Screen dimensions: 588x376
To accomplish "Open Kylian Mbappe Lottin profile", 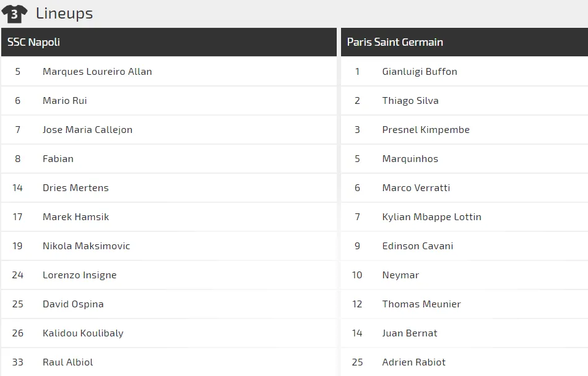I will click(x=431, y=217).
